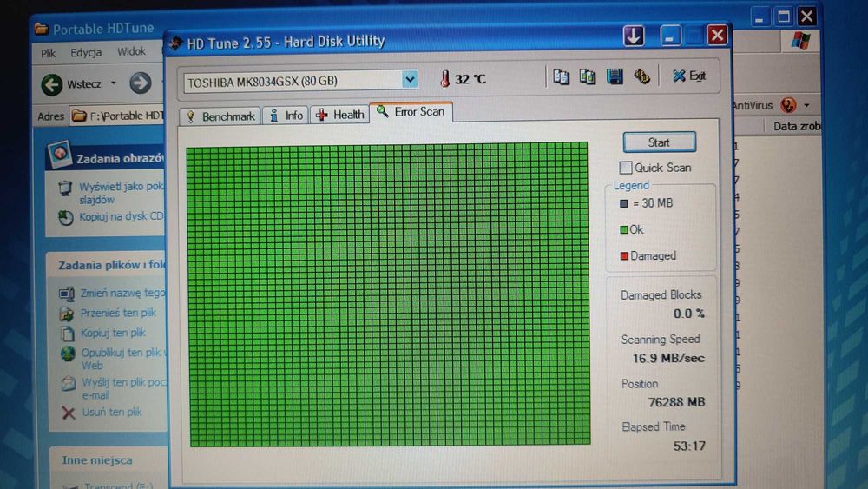Collapse the Inne miejsca panel header
The height and width of the screenshot is (489, 868).
point(108,459)
